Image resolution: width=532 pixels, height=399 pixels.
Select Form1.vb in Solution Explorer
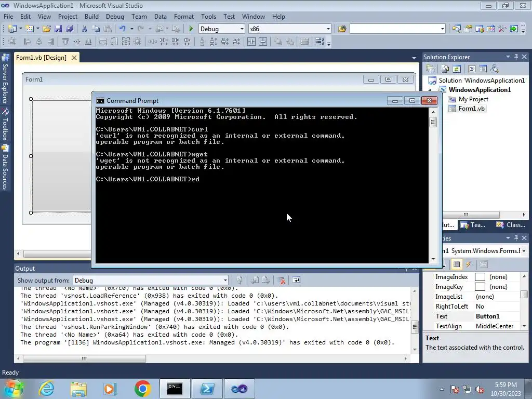pyautogui.click(x=471, y=109)
